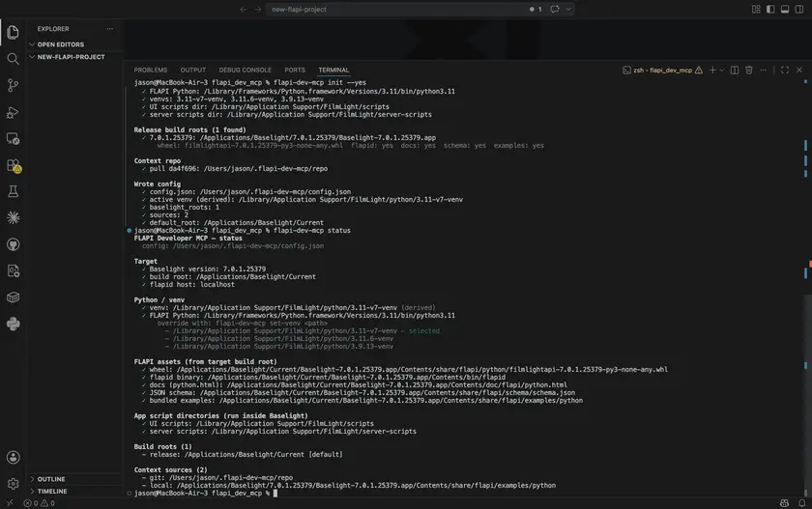Image resolution: width=812 pixels, height=509 pixels.
Task: Toggle the secondary side bar visibility
Action: point(799,10)
